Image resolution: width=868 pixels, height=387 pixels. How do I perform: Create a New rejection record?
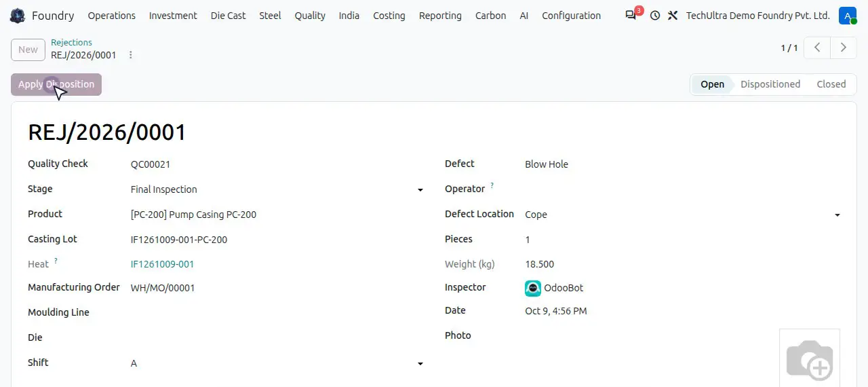[x=28, y=50]
